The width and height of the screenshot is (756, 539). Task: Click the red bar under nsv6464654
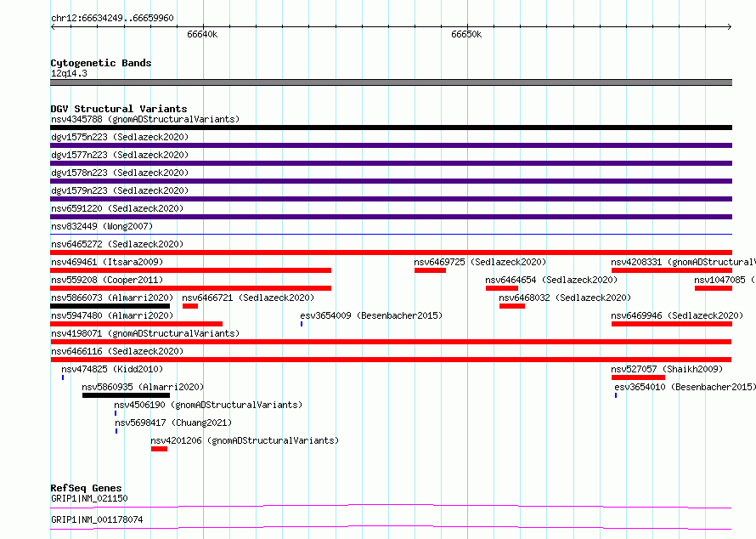click(x=502, y=288)
